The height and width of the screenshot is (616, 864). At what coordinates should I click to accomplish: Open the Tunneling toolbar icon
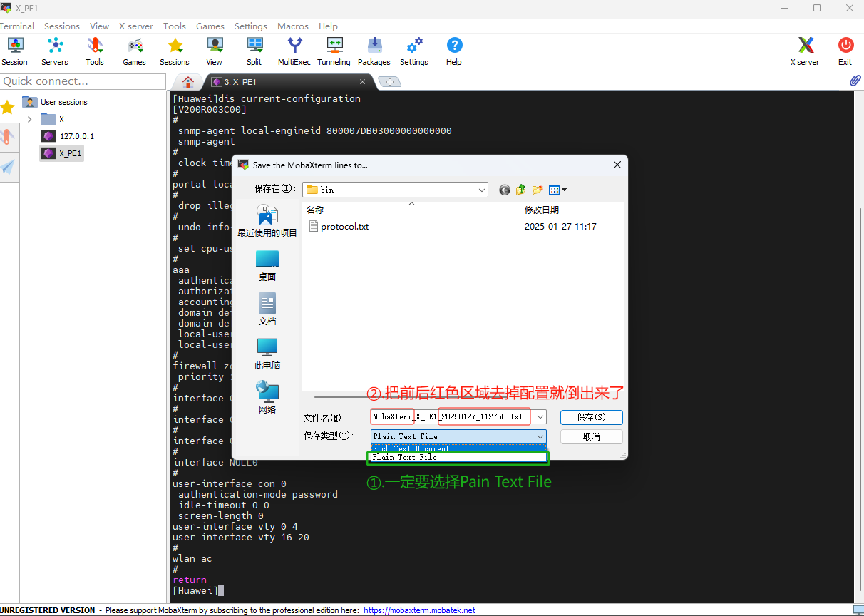(x=334, y=52)
